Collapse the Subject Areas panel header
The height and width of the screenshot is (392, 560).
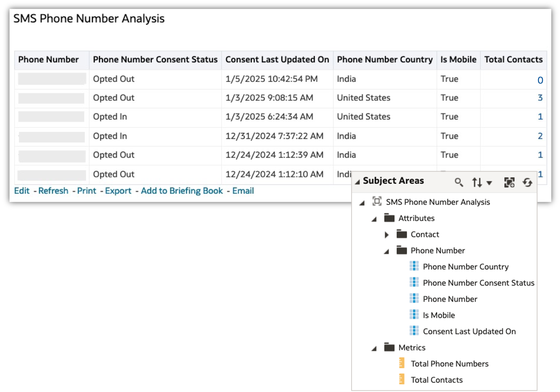coord(358,182)
